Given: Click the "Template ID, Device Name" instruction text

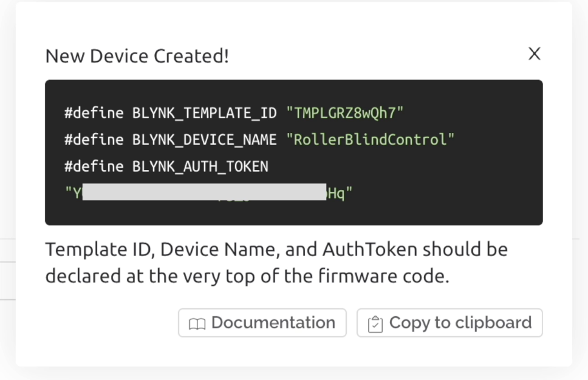Looking at the screenshot, I should coord(160,249).
